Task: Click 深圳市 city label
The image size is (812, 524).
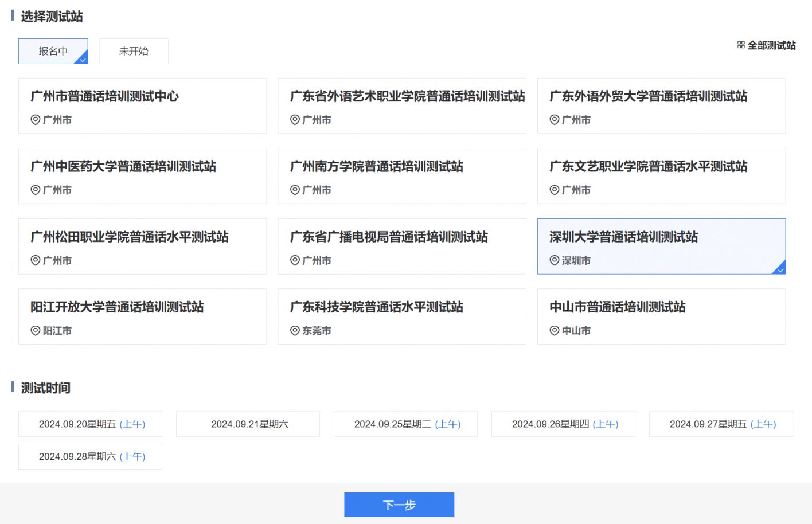Action: point(576,260)
